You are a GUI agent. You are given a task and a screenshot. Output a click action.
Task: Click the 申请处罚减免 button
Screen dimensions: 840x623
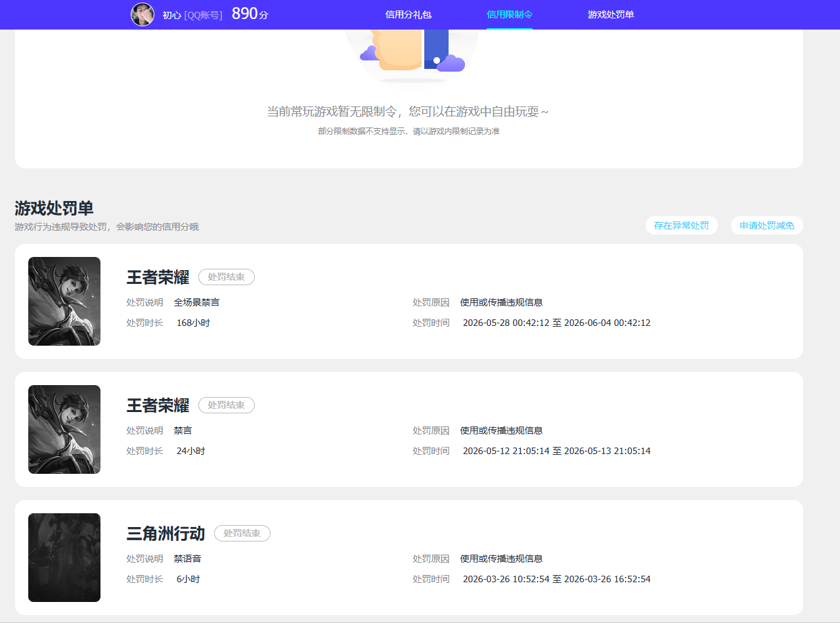767,225
